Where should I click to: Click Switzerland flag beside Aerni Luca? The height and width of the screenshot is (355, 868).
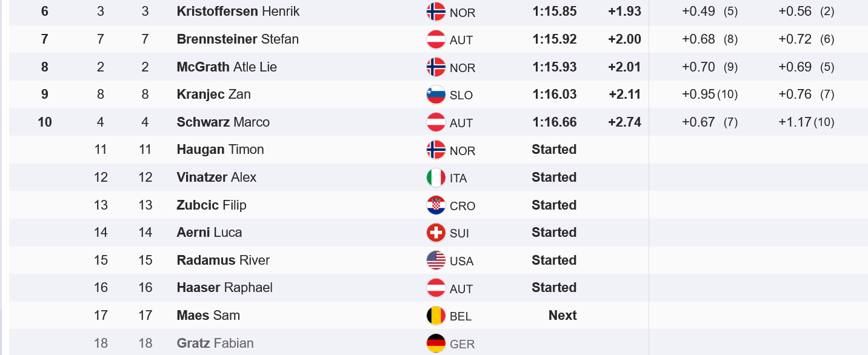click(436, 233)
